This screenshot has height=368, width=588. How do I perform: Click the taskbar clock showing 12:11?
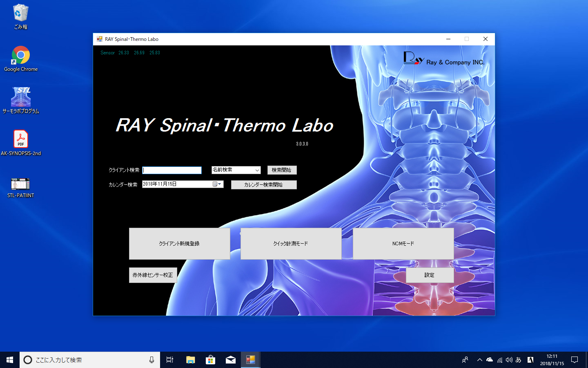pos(552,360)
